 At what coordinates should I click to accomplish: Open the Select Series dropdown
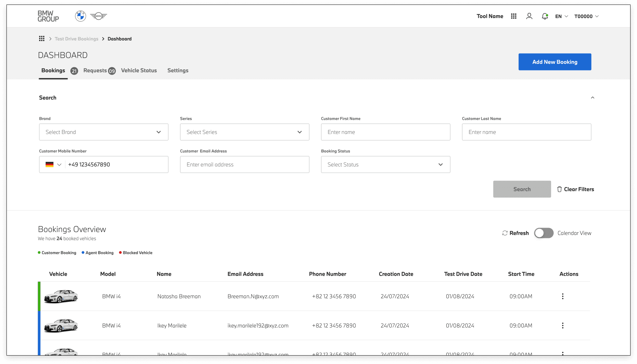pos(245,132)
